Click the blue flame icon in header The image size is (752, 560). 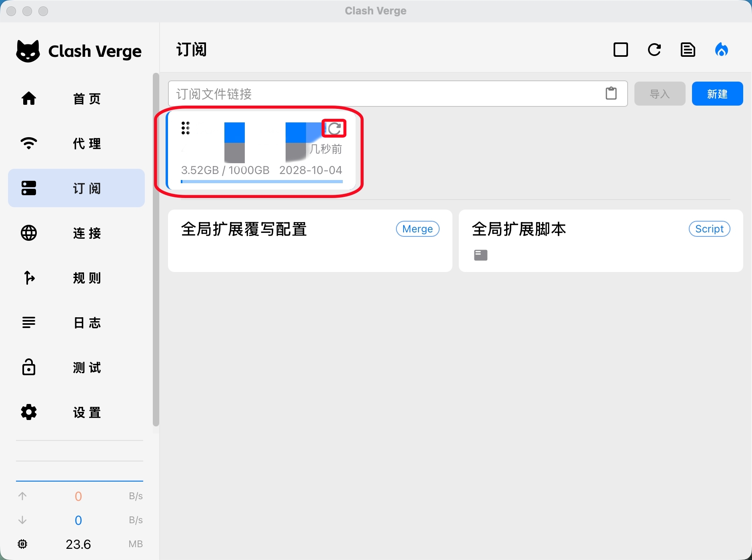pyautogui.click(x=721, y=50)
